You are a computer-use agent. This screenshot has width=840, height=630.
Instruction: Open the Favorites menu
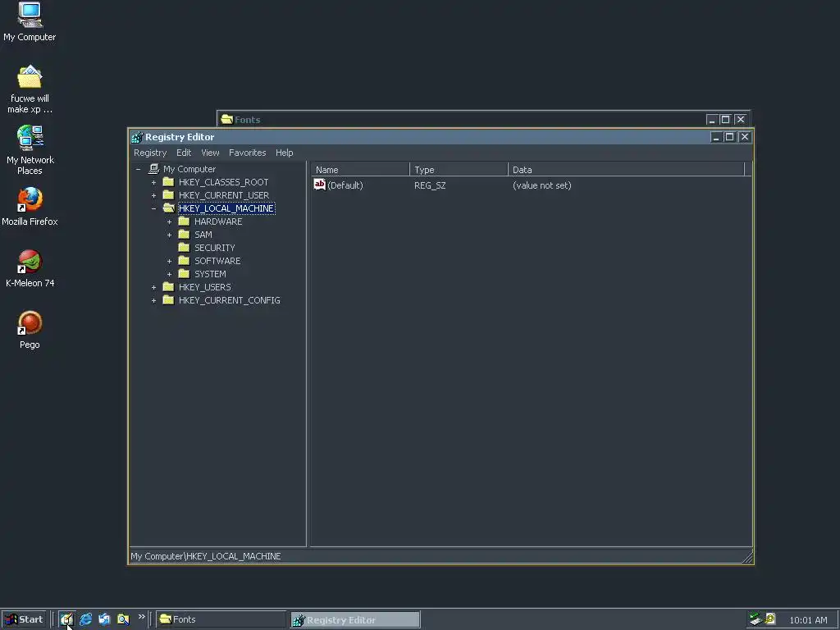[248, 153]
